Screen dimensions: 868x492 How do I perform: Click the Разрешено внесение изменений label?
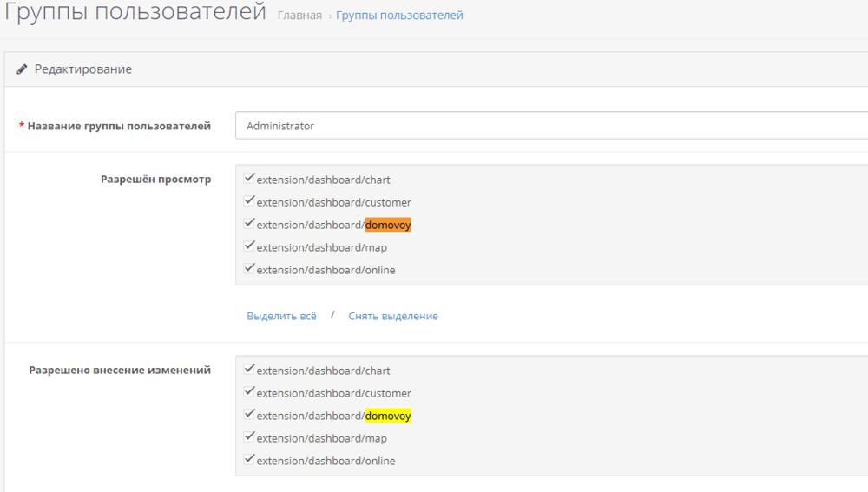point(120,370)
